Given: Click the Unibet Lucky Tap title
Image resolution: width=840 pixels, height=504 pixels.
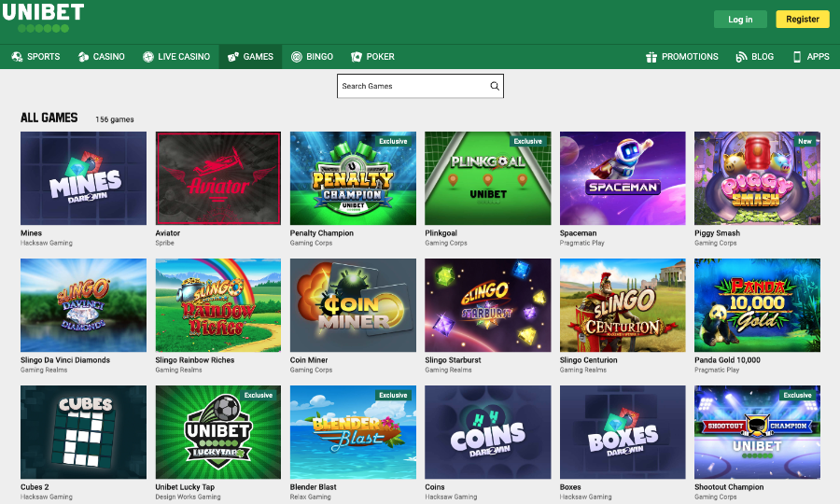Looking at the screenshot, I should [x=185, y=487].
